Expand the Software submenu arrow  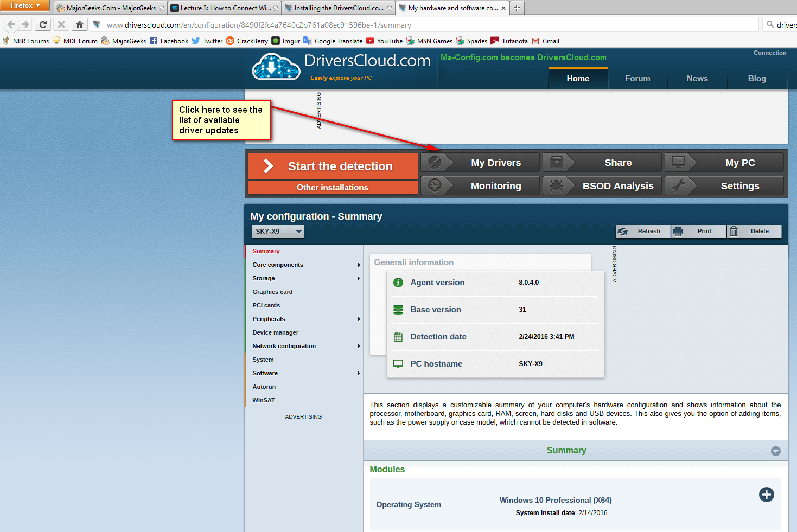[x=359, y=374]
